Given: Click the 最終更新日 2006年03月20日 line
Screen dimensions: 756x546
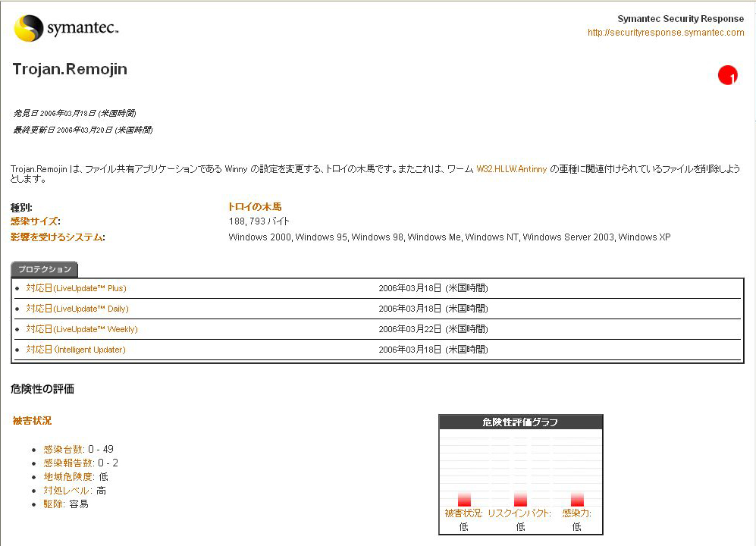Looking at the screenshot, I should pyautogui.click(x=83, y=130).
